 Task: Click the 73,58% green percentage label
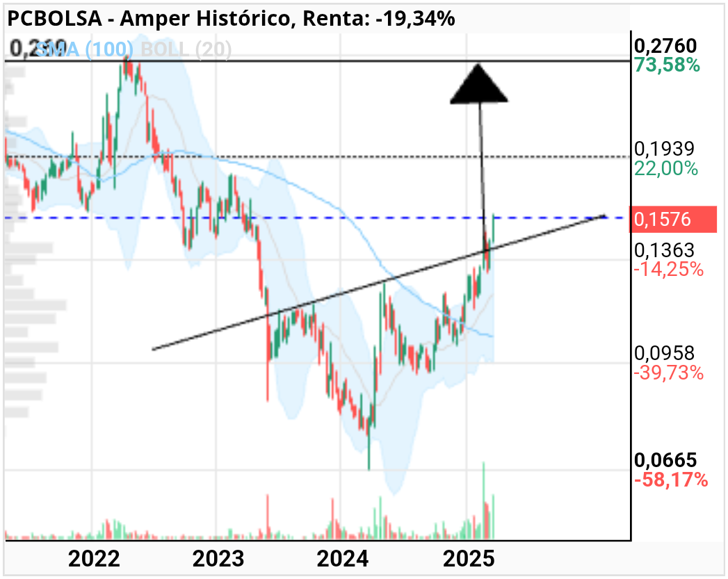pos(667,65)
